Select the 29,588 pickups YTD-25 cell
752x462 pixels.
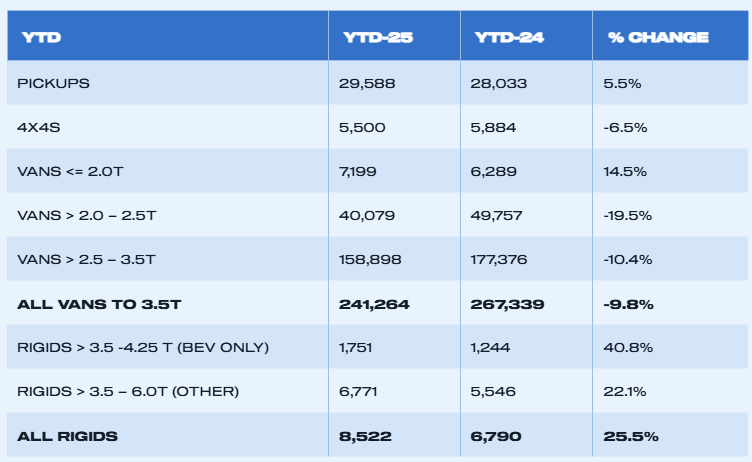[x=367, y=83]
